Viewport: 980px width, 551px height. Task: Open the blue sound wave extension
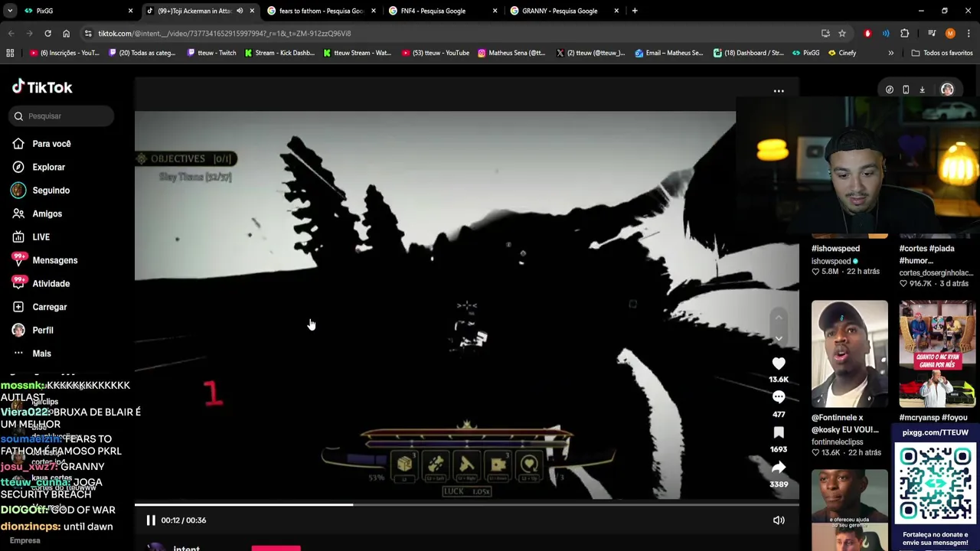(886, 34)
